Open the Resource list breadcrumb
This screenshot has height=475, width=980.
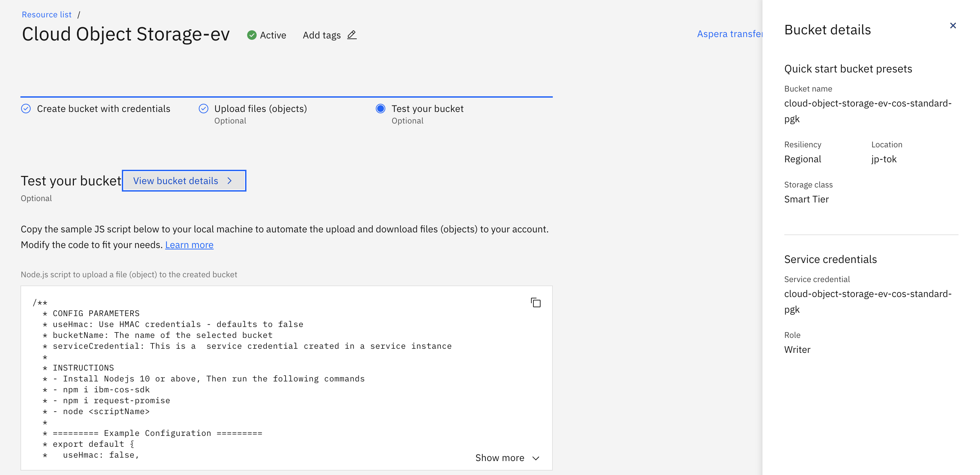tap(46, 14)
